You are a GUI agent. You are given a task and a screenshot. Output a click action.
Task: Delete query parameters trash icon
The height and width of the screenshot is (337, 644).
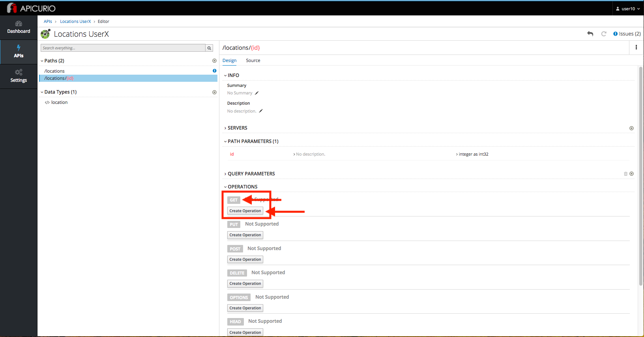[625, 174]
